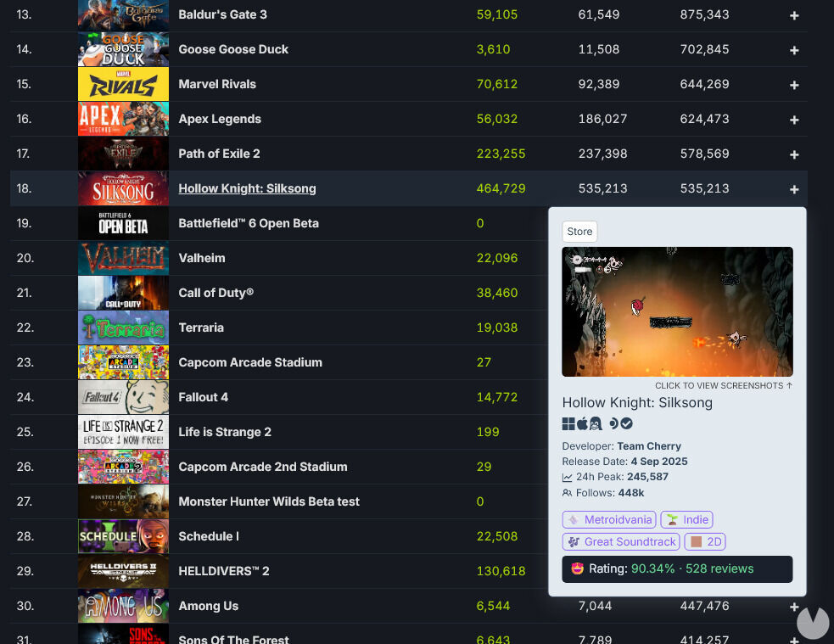Click the Silksong logo in row 18

(123, 188)
